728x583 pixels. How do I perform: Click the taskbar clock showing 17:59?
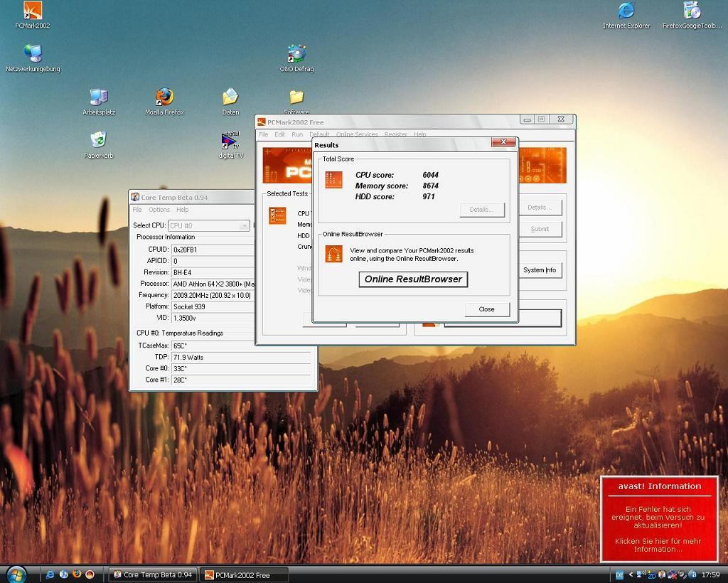[x=711, y=575]
